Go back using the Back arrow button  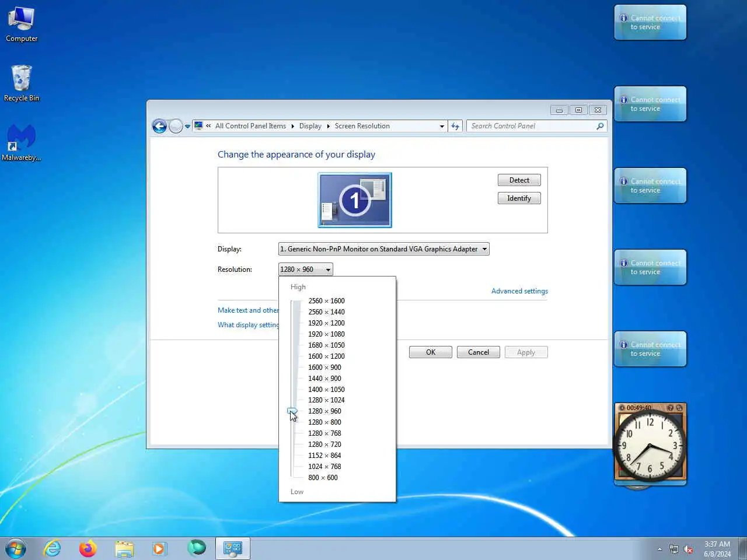(x=159, y=126)
